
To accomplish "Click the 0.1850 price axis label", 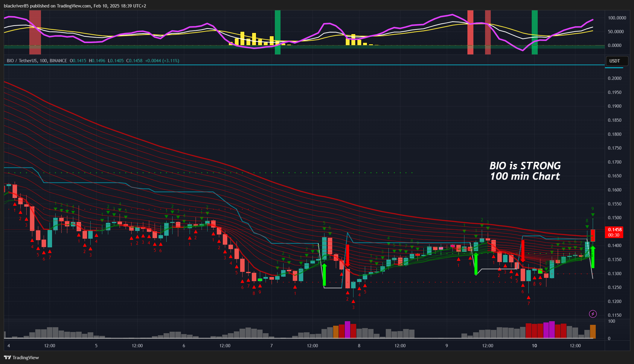I will pyautogui.click(x=615, y=120).
